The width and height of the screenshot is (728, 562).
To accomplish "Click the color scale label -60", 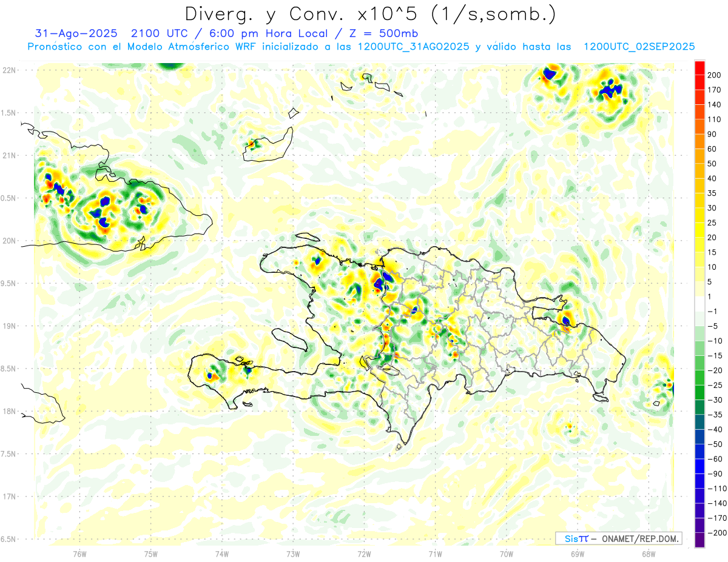I will 714,459.
